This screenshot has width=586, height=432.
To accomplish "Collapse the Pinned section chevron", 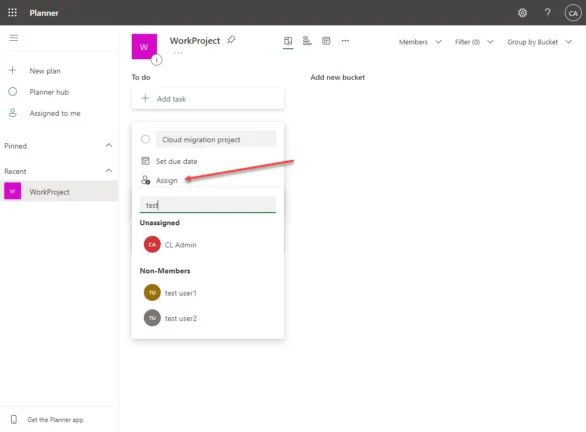I will click(109, 145).
